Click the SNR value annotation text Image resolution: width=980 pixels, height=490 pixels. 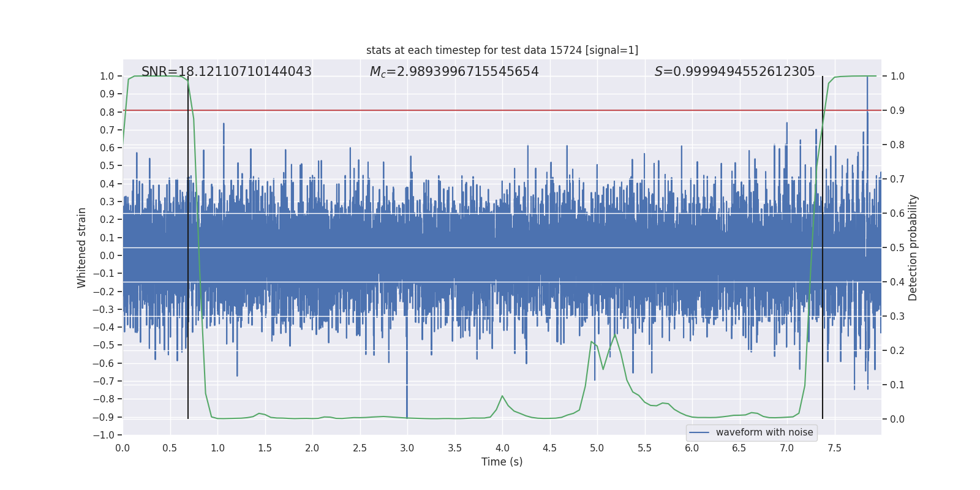226,72
